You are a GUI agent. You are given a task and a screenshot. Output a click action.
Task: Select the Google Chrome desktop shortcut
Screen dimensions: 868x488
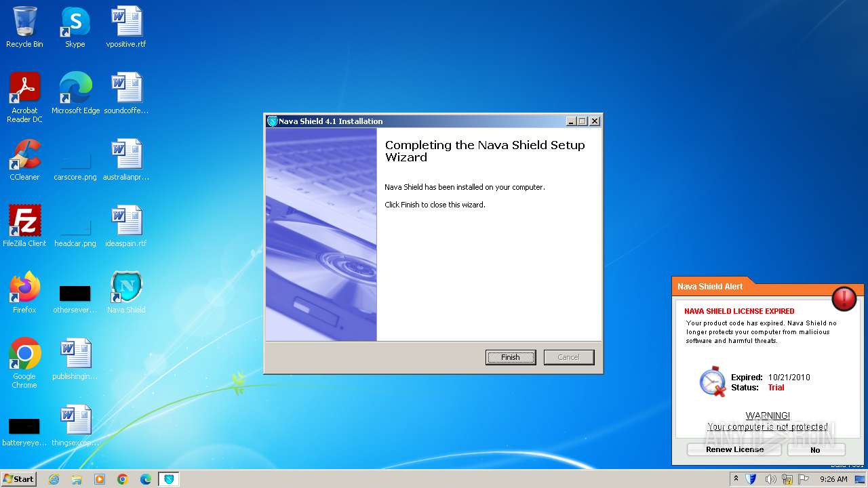pos(24,363)
